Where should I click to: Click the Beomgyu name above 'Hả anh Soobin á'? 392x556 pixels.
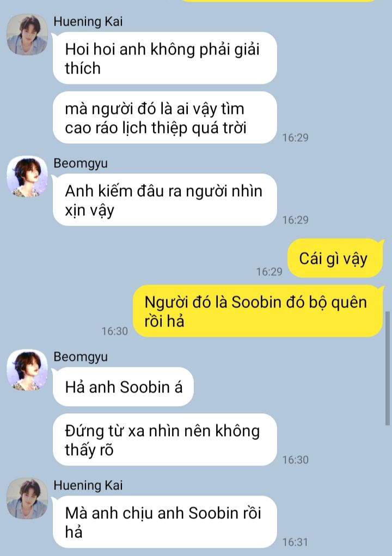(x=81, y=357)
